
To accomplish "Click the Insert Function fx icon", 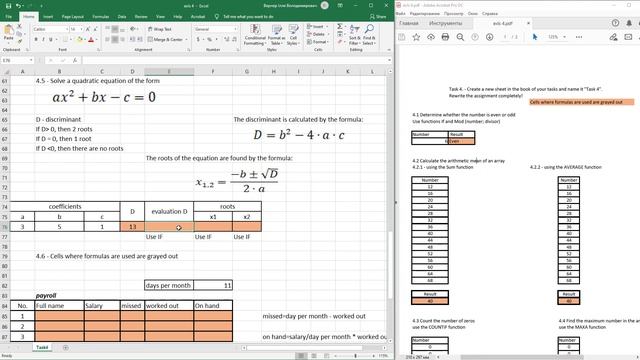I will click(x=75, y=60).
